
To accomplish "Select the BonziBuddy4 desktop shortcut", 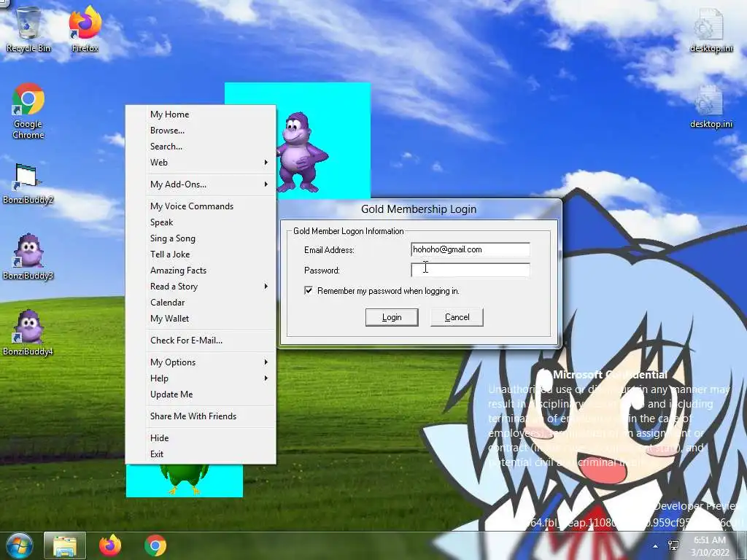I will click(28, 332).
